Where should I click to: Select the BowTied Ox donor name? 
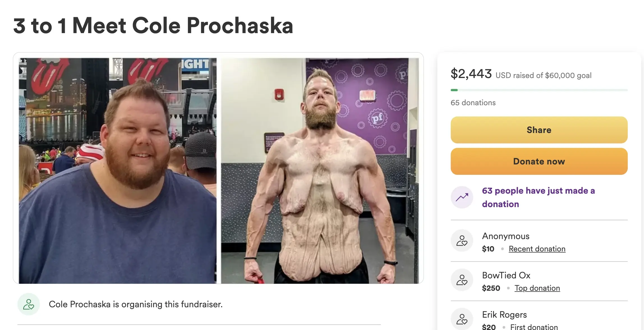506,275
